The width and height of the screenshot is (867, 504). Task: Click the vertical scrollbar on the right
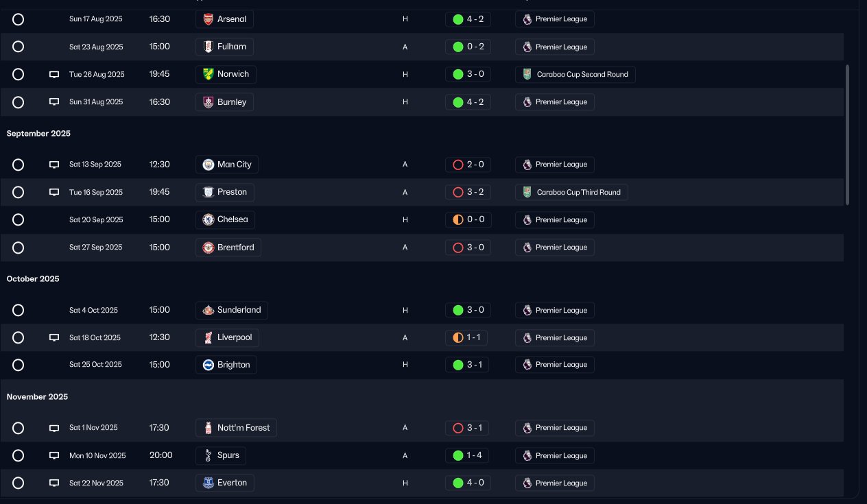pyautogui.click(x=848, y=135)
